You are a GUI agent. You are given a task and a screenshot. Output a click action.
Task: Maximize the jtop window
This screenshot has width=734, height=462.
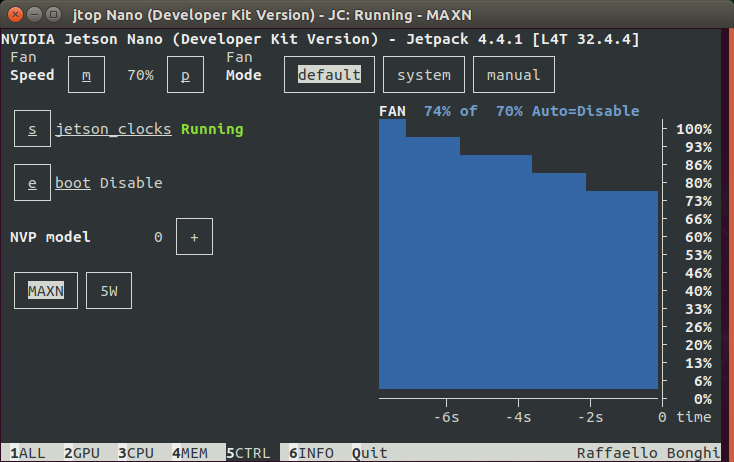click(53, 15)
